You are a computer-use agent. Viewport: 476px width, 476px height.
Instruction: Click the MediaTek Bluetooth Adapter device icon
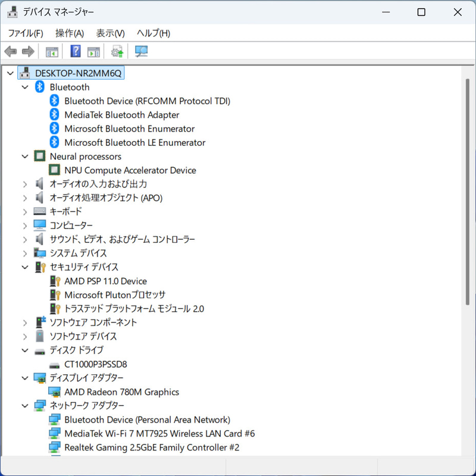coord(54,114)
